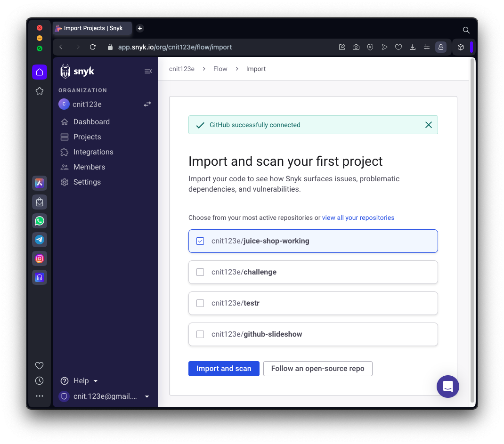
Task: Open the shopping bag sidebar icon
Action: click(40, 202)
